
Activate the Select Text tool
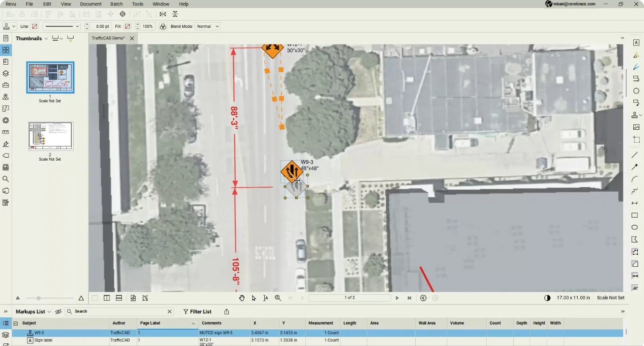click(266, 298)
